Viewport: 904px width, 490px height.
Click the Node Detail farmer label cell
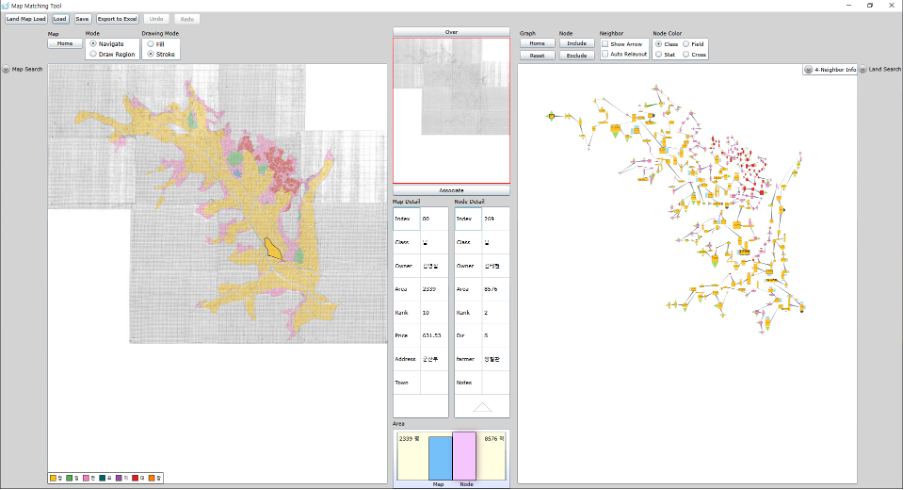click(x=468, y=359)
